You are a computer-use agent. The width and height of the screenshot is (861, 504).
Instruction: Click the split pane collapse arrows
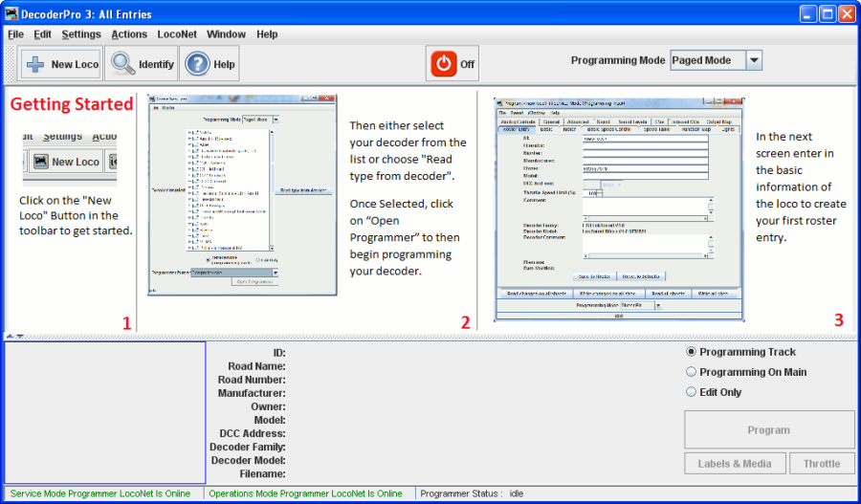(14, 336)
